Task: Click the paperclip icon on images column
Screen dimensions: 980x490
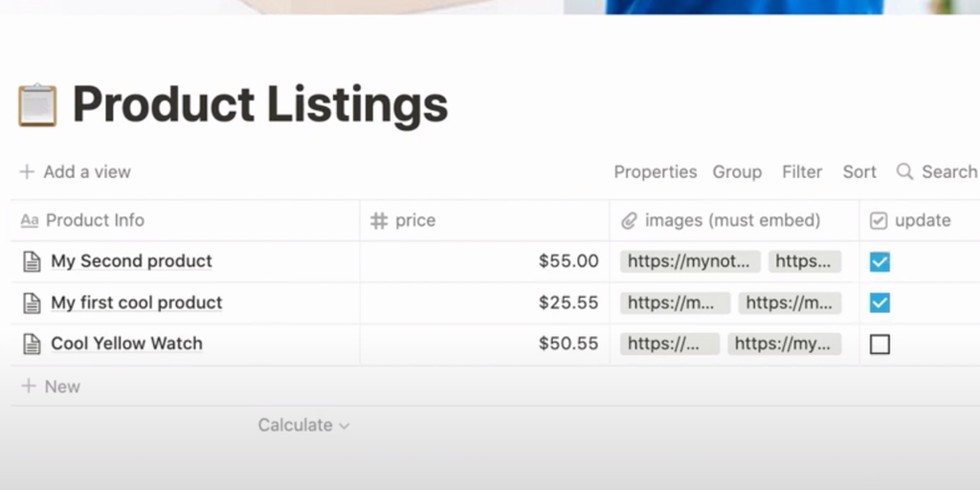Action: [x=629, y=221]
